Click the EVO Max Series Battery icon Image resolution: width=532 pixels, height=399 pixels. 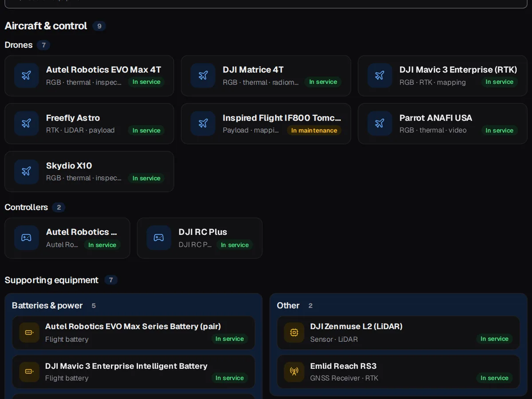point(29,332)
